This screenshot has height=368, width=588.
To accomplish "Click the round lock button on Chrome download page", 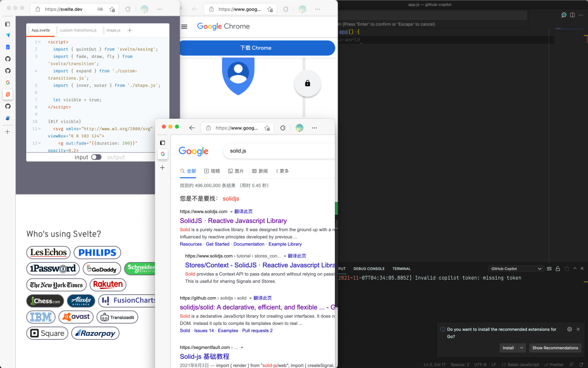I will (308, 83).
